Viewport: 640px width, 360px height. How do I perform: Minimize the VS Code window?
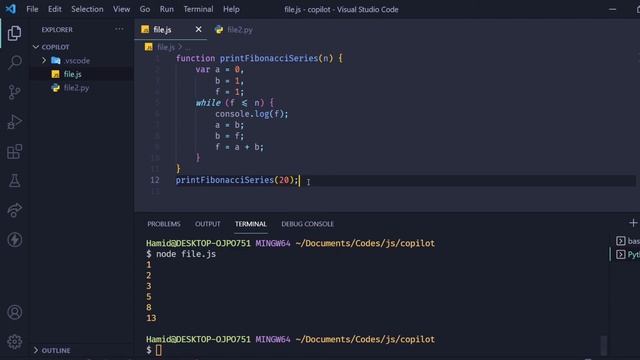click(612, 9)
